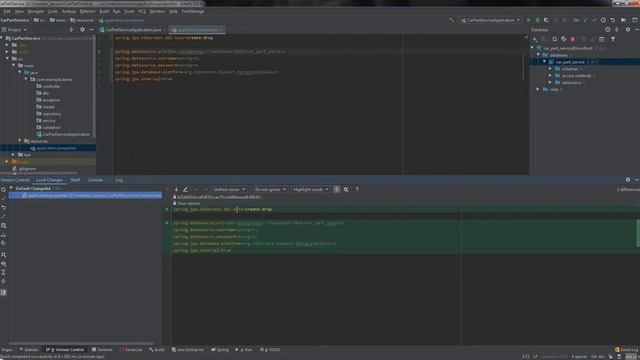Switch to Log tab
This screenshot has height=360, width=640.
tap(119, 180)
